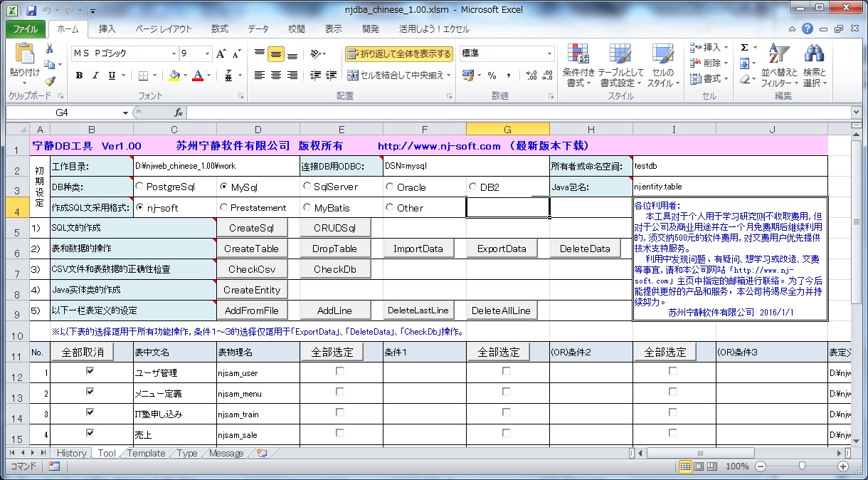Click the CreateSql button

(x=252, y=228)
